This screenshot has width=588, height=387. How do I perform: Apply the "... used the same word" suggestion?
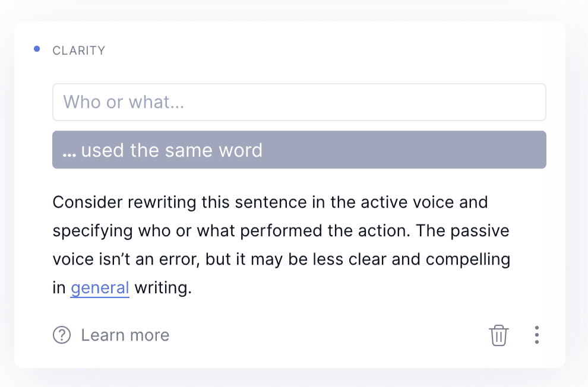click(x=299, y=150)
